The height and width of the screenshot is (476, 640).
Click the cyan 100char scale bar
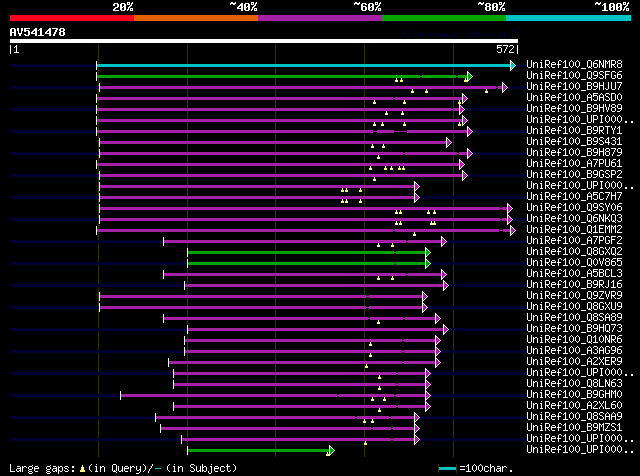[x=447, y=469]
